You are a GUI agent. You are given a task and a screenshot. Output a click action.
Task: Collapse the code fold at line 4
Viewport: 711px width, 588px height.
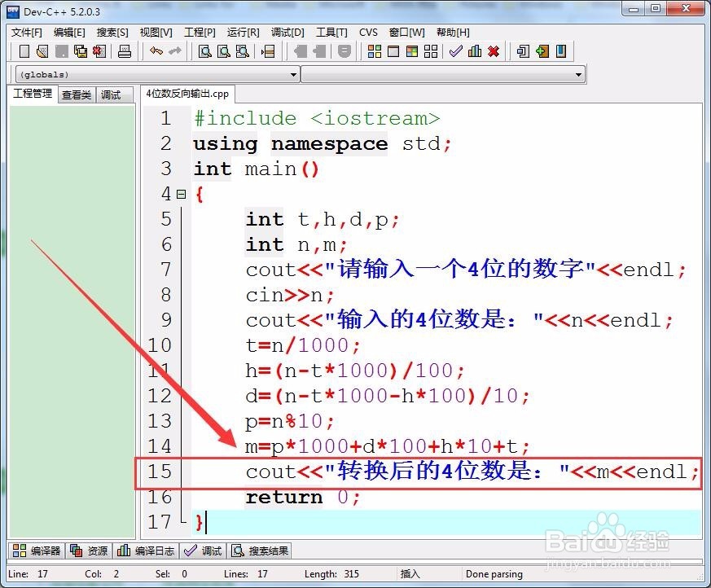(182, 195)
